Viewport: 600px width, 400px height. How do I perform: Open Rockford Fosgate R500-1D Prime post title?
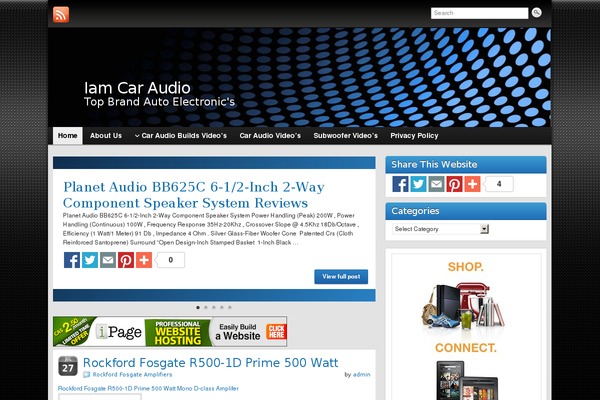click(210, 362)
